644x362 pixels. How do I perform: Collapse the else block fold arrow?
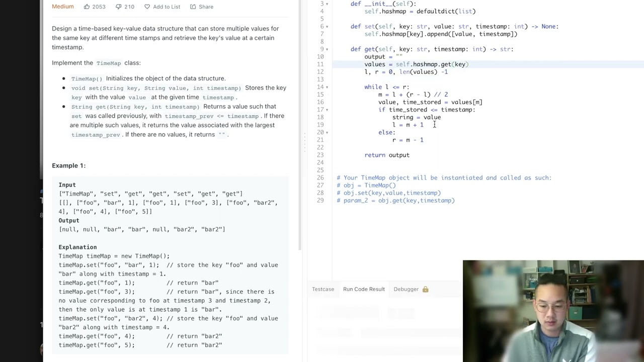(x=327, y=132)
